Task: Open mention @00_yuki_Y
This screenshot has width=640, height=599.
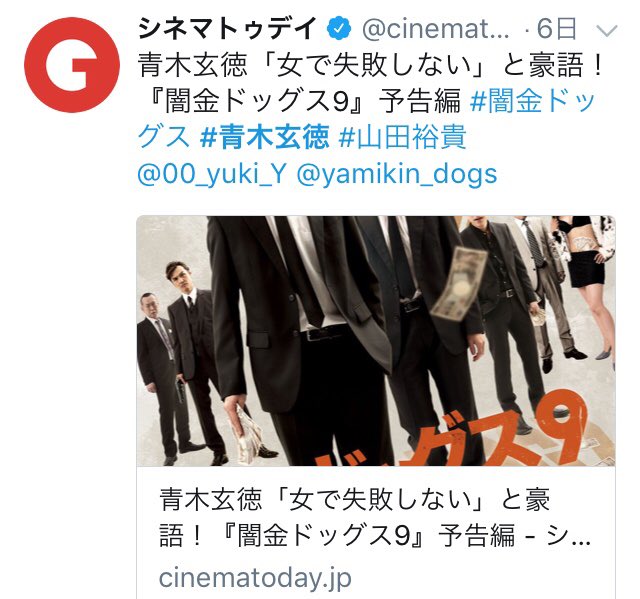Action: pyautogui.click(x=212, y=174)
